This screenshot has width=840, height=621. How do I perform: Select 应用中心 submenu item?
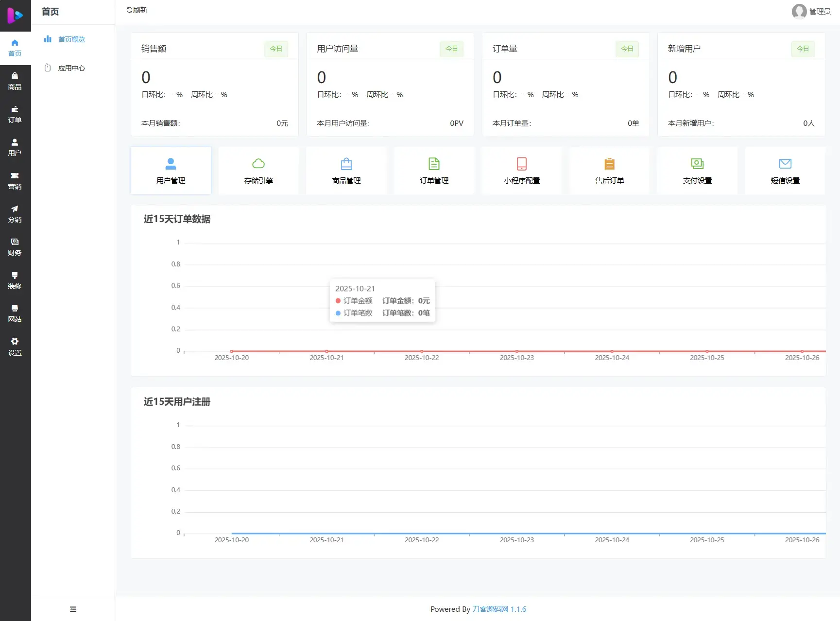(x=71, y=68)
